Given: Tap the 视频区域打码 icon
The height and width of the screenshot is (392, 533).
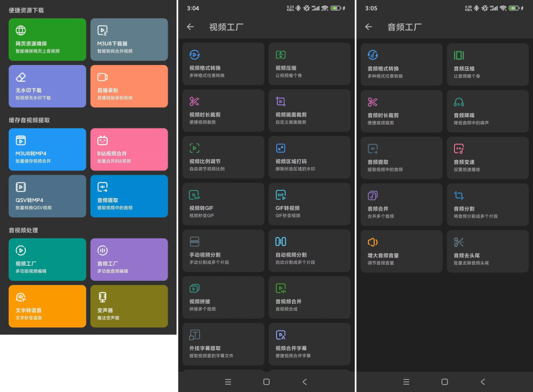Looking at the screenshot, I should pos(281,148).
